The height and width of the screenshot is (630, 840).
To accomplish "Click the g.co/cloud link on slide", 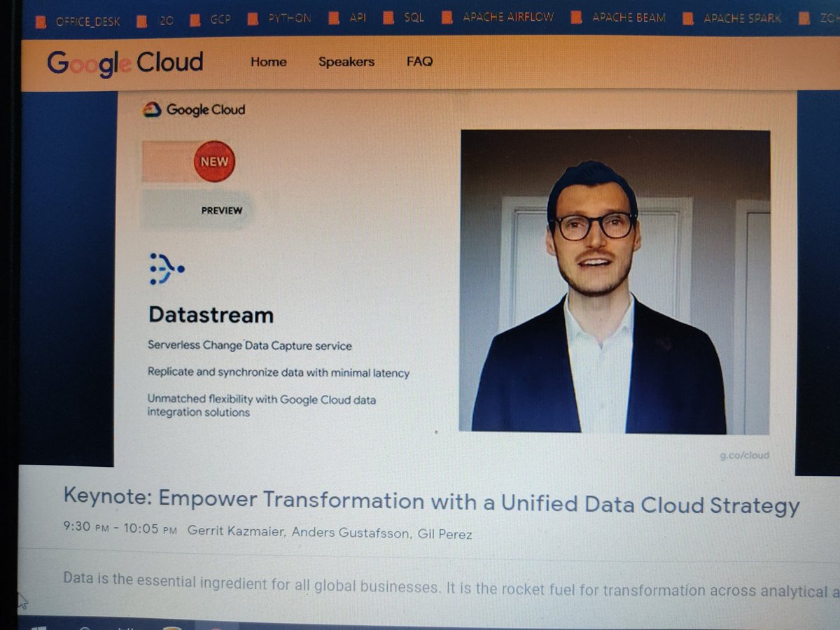I will [744, 455].
